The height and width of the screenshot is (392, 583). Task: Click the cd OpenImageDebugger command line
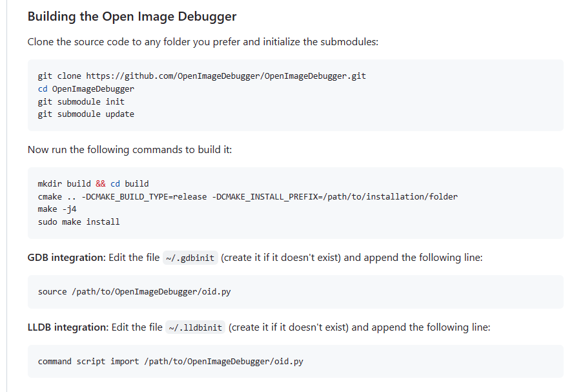tap(86, 89)
